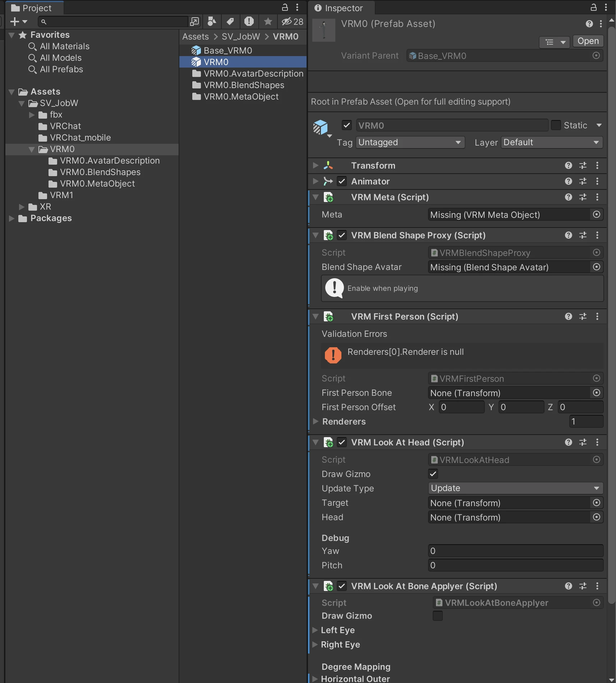The height and width of the screenshot is (683, 616).
Task: Toggle Draw Gizmo in Look At Bone Applyer
Action: click(437, 616)
